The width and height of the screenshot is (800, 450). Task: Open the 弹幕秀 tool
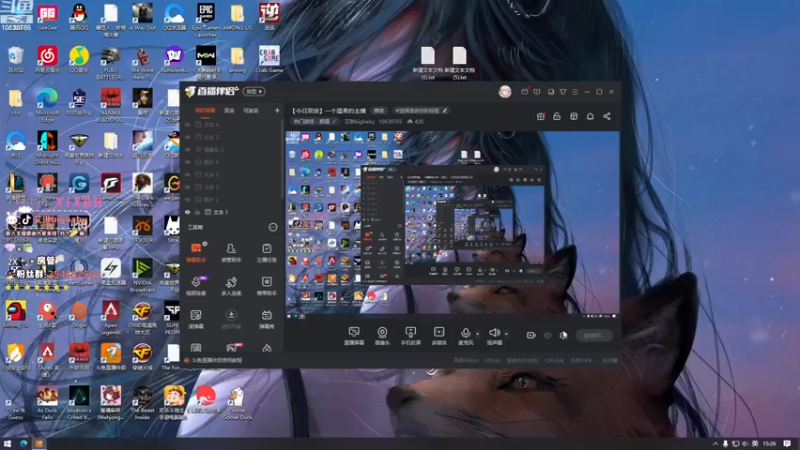click(266, 319)
